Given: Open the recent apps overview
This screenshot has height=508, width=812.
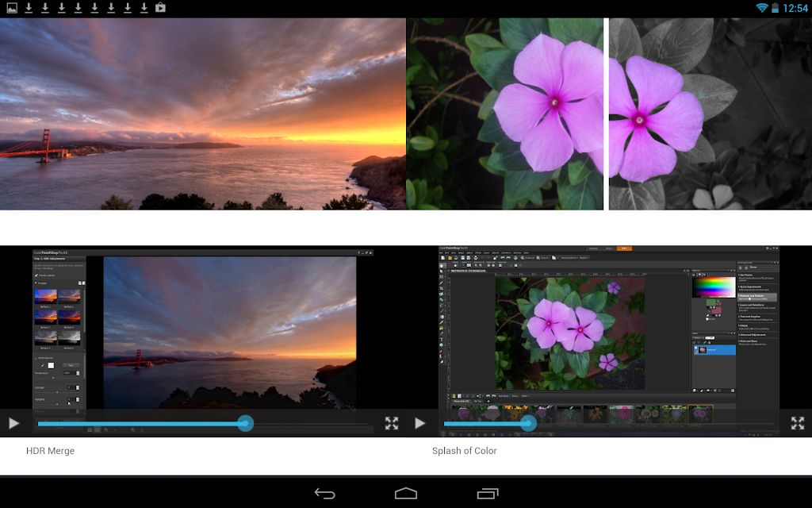Looking at the screenshot, I should point(488,493).
